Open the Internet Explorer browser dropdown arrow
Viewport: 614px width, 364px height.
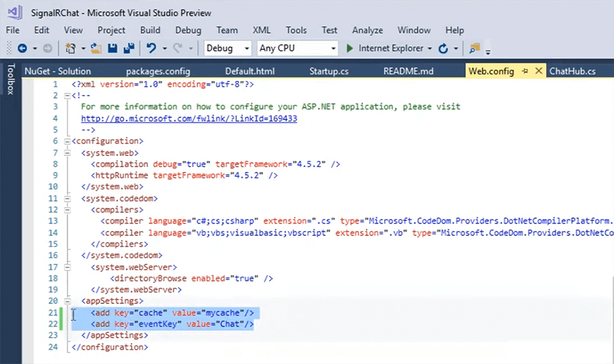click(430, 48)
